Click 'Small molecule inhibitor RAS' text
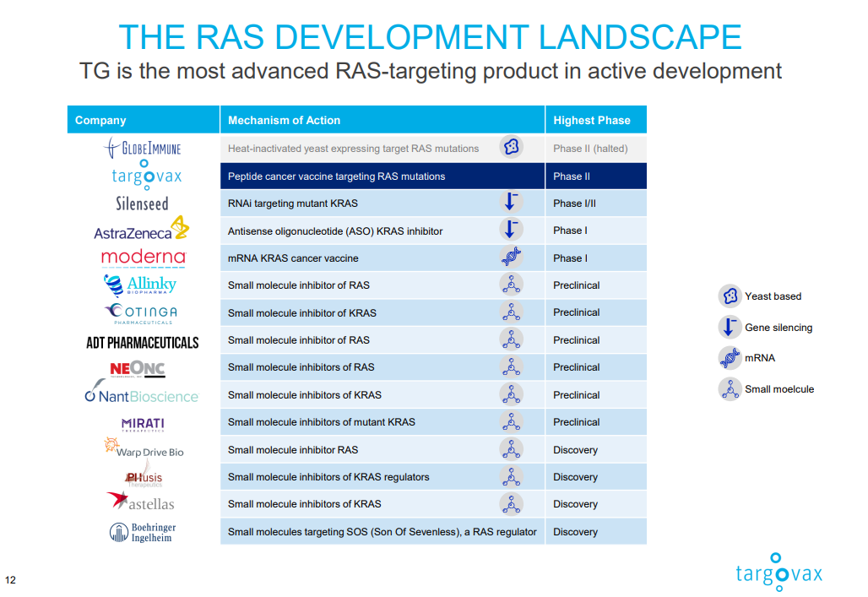The height and width of the screenshot is (597, 868). 293,450
